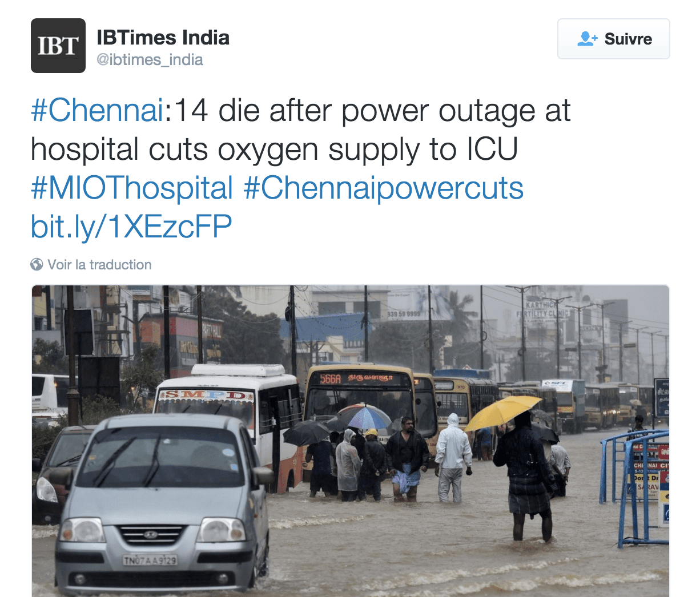Image resolution: width=700 pixels, height=597 pixels.
Task: Click the tweet text about power outage
Action: [301, 130]
